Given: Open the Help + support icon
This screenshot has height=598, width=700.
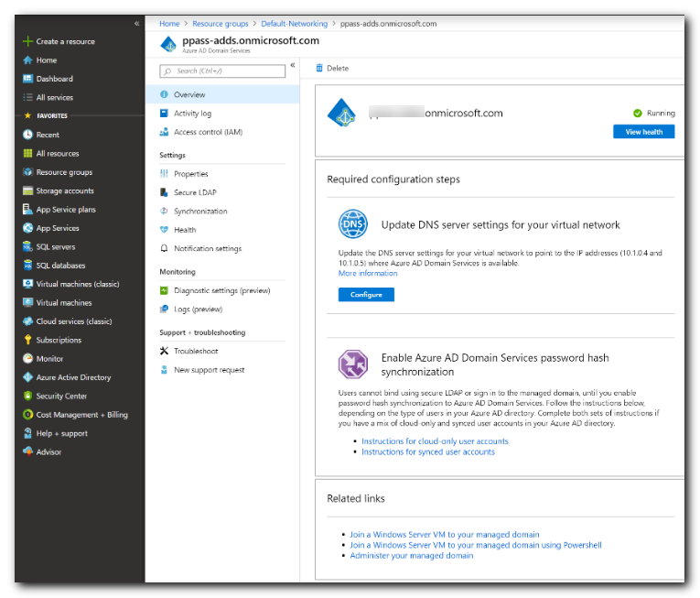Looking at the screenshot, I should tap(27, 433).
